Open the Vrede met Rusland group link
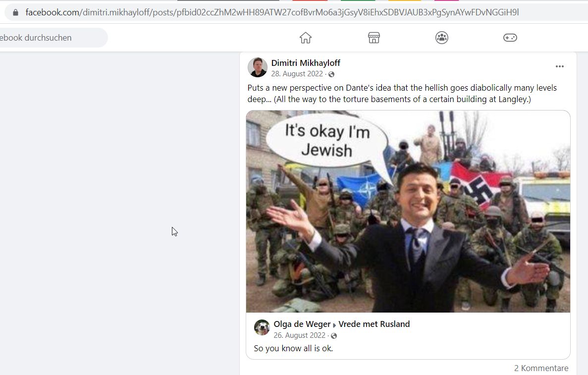The image size is (588, 375). click(x=374, y=324)
